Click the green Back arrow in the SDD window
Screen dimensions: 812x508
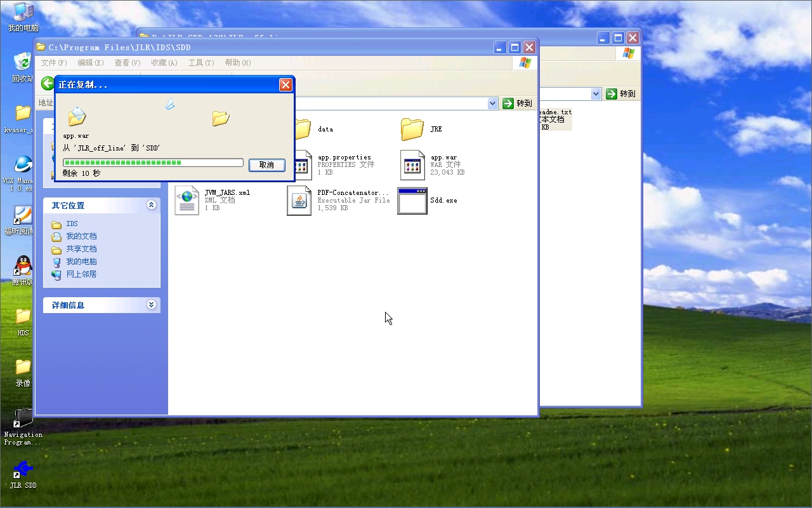[x=48, y=83]
